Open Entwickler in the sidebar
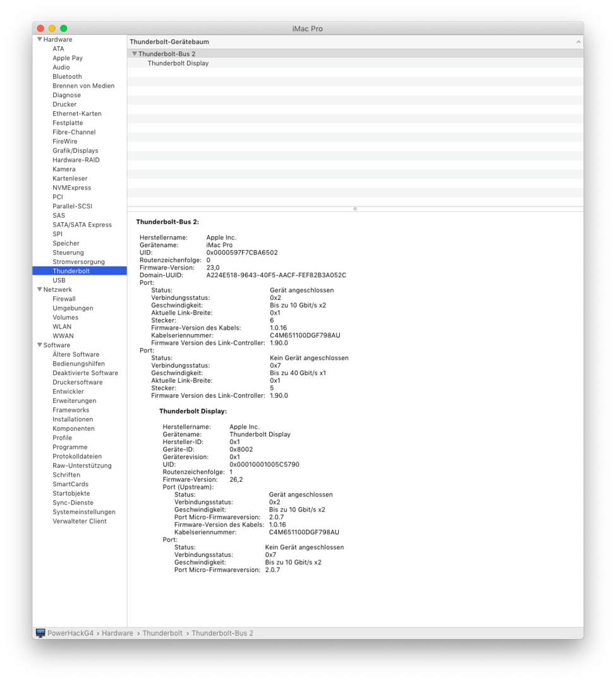 click(68, 392)
